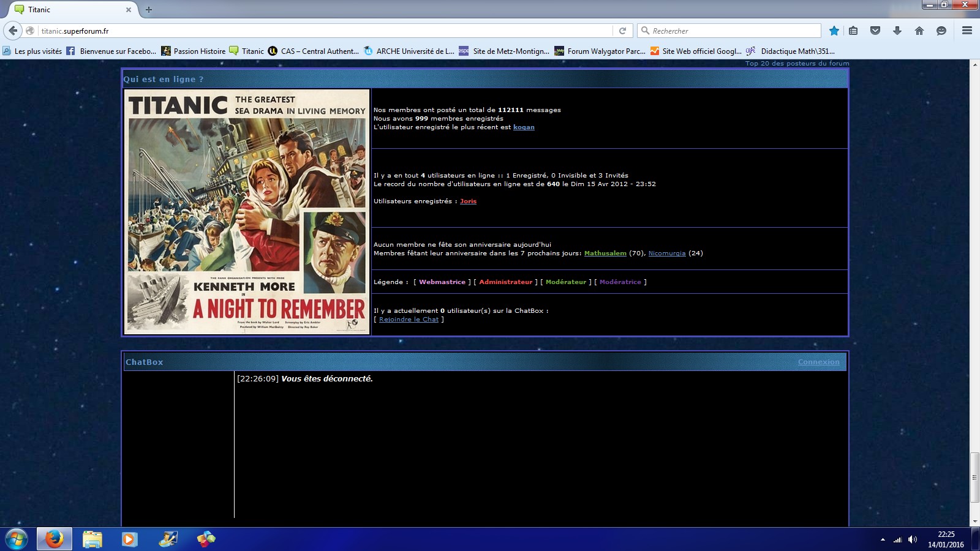Open Mathusalem member profile link
The width and height of the screenshot is (980, 551).
[x=605, y=253]
